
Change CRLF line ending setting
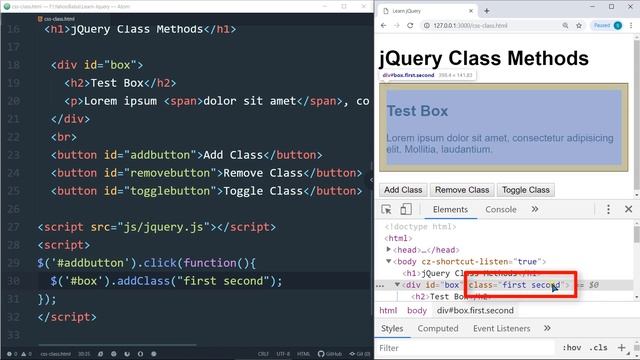[263, 354]
